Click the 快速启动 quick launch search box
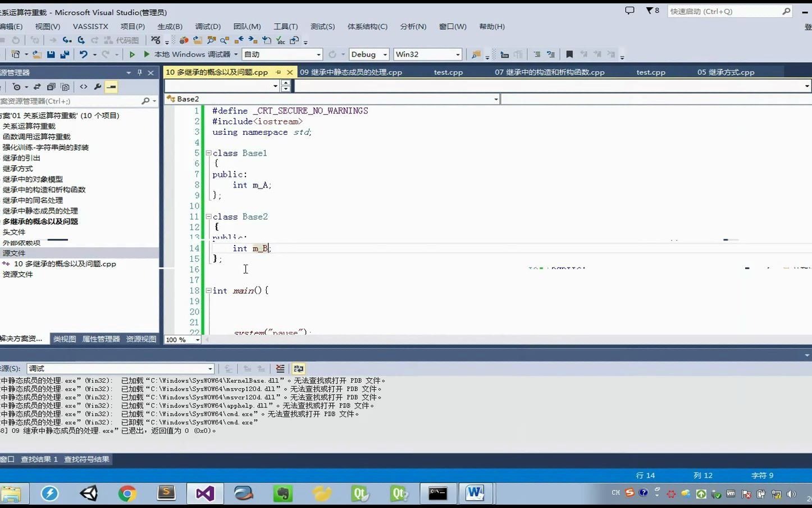 (x=729, y=11)
